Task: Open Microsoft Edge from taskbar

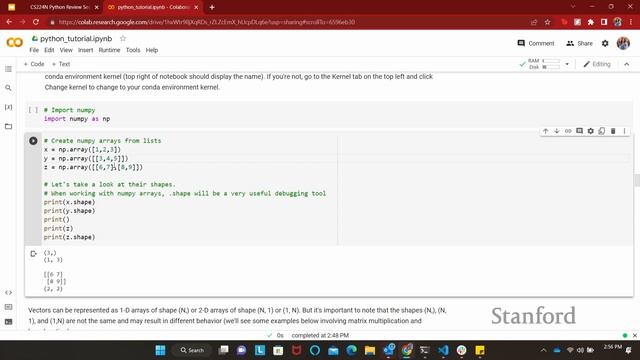Action: 351,350
